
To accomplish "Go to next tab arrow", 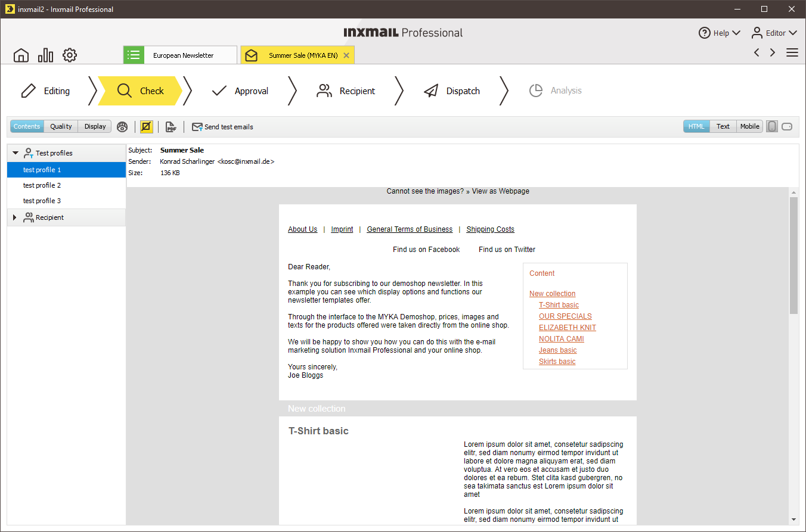I will click(x=773, y=52).
